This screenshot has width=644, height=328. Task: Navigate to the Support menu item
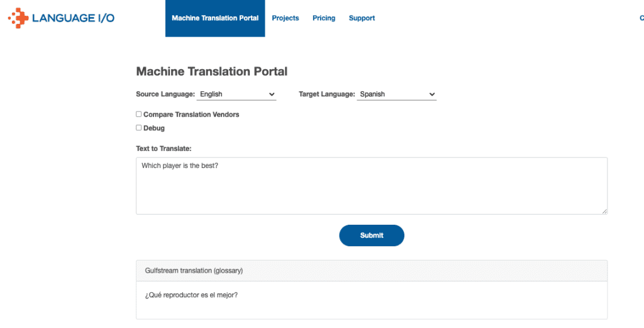click(x=362, y=18)
